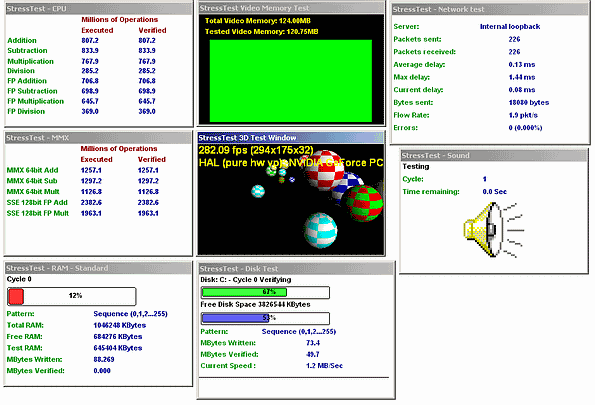Click the red RAM test progress bar
Screen dimensions: 595x405
click(x=71, y=296)
